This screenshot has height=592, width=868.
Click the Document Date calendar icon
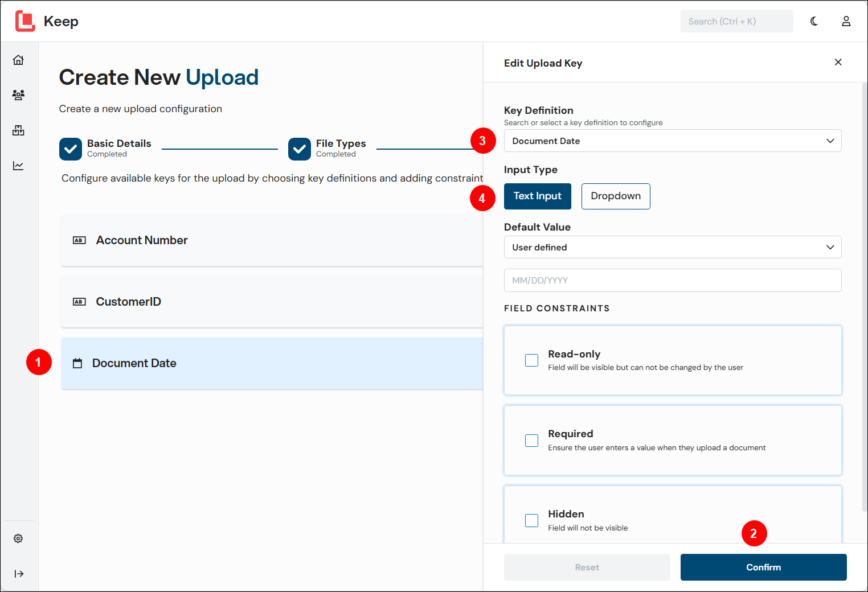(x=77, y=363)
